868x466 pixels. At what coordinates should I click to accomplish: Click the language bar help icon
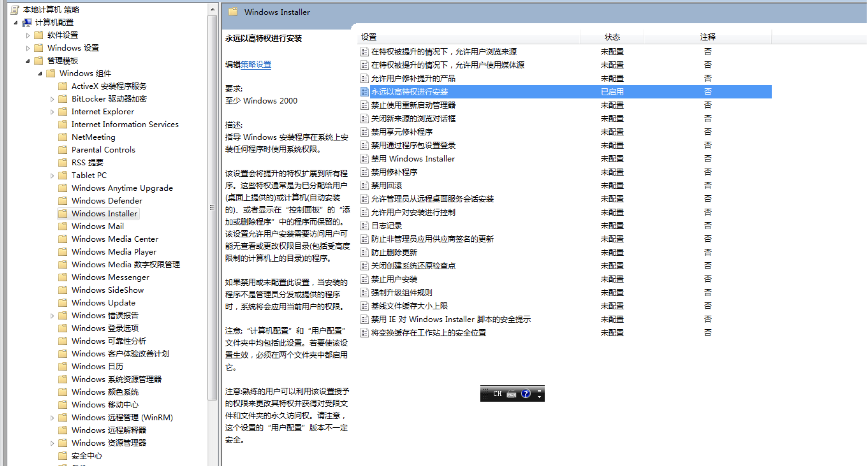click(x=526, y=394)
